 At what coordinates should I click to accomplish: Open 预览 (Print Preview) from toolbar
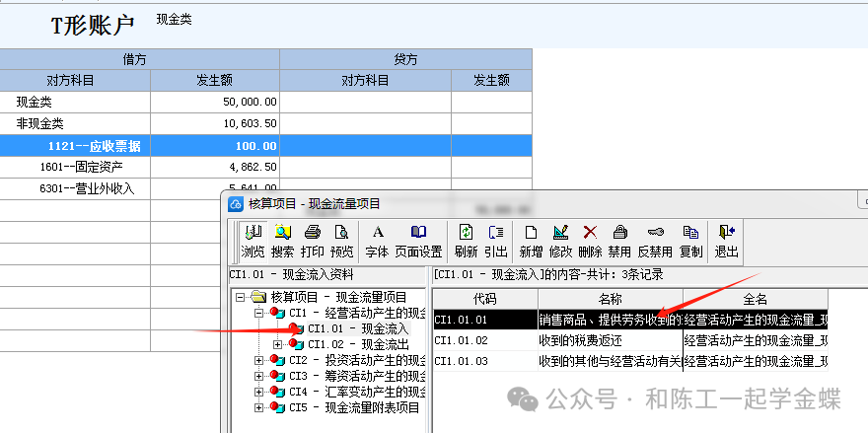click(x=342, y=241)
